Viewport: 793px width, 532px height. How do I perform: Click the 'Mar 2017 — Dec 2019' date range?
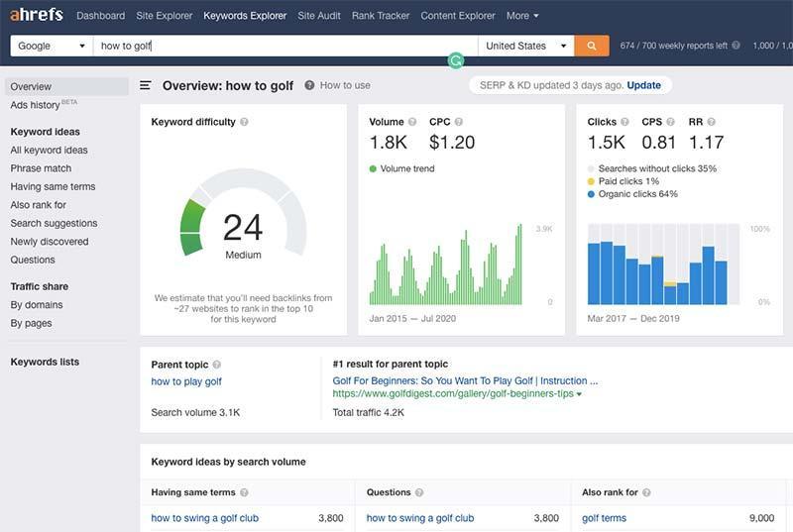(633, 318)
